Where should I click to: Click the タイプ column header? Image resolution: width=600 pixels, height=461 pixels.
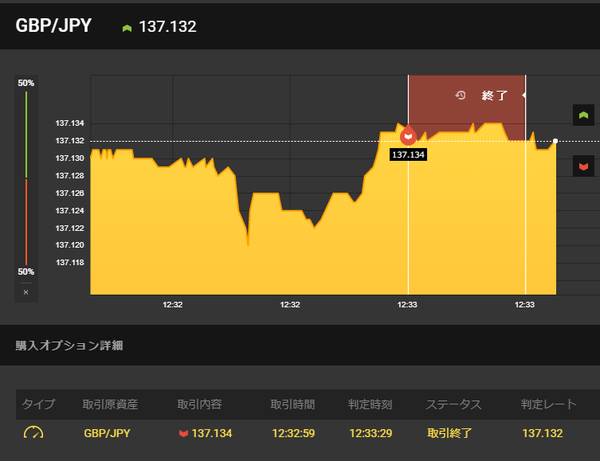coord(38,404)
